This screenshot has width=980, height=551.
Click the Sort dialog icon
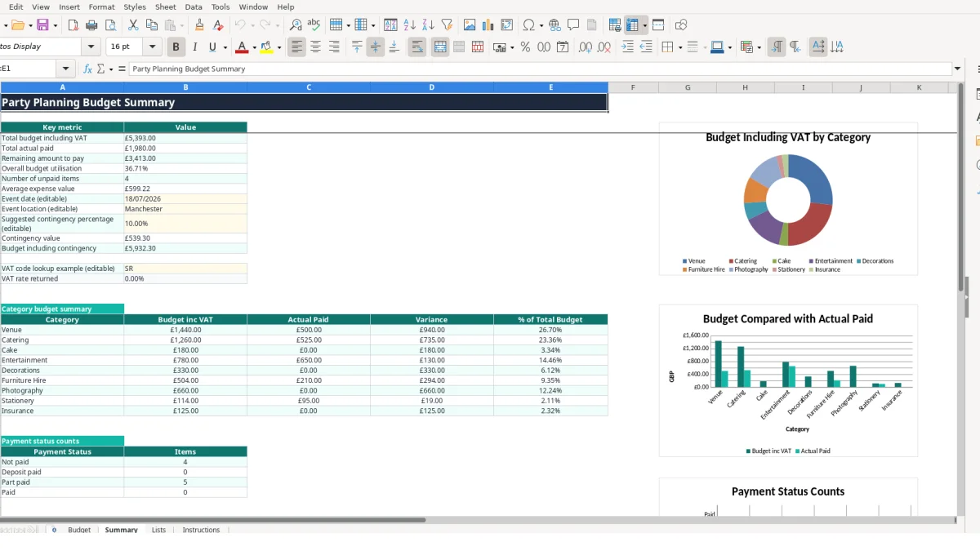[x=390, y=25]
